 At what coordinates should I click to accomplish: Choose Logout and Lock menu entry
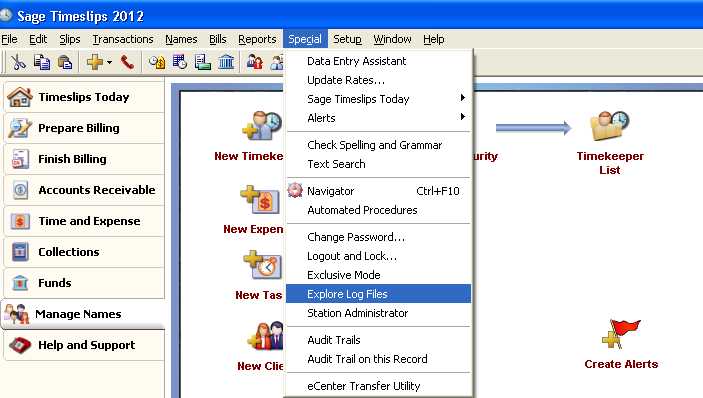378,256
